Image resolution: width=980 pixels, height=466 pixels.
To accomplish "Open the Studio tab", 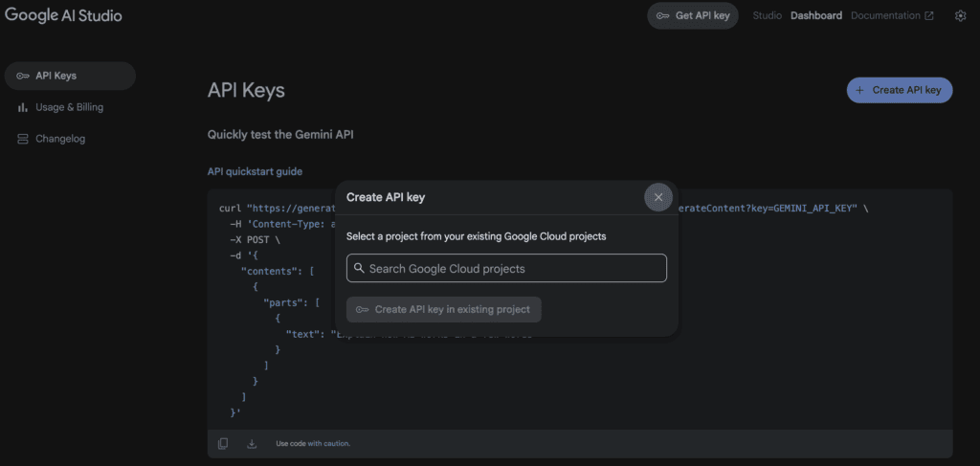I will pyautogui.click(x=767, y=15).
